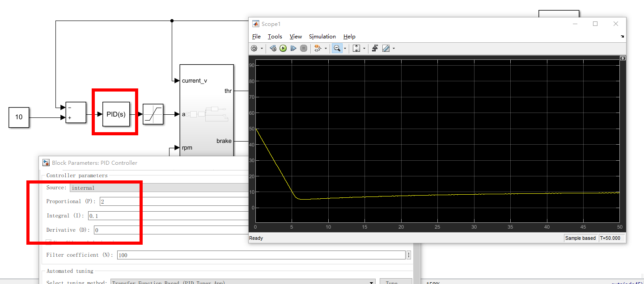Image resolution: width=644 pixels, height=284 pixels.
Task: Click the inner subsystem diagram thumbnail
Action: click(208, 114)
